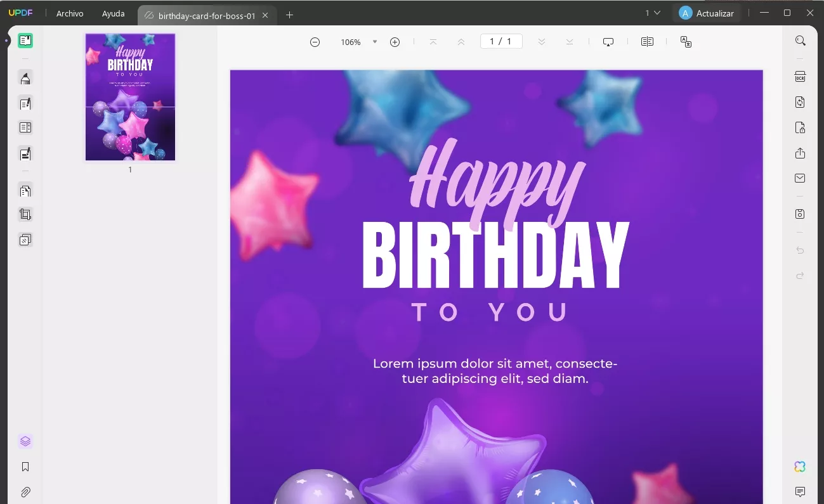Click the zoom out minus button
The height and width of the screenshot is (504, 824).
(x=315, y=42)
